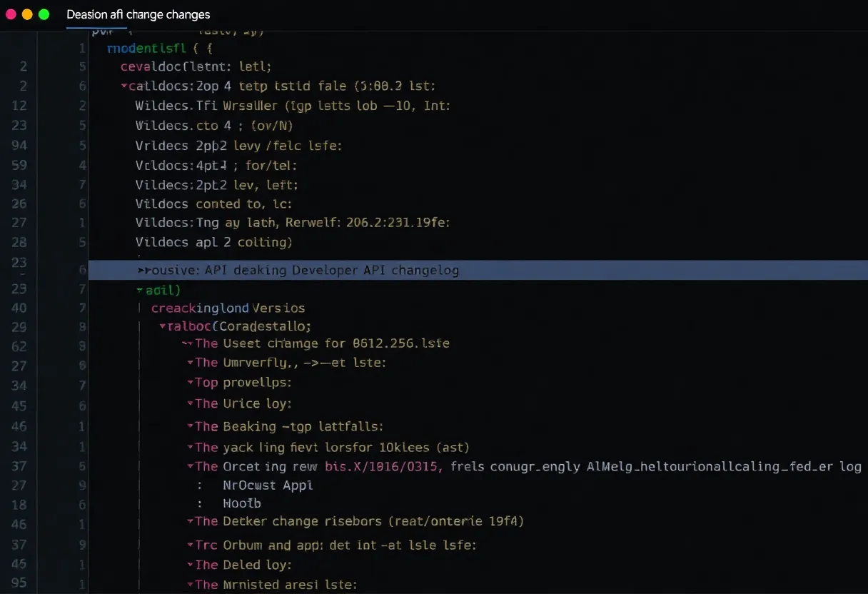Click the "Hoolb" entry
Viewport: 868px width, 594px height.
point(242,503)
